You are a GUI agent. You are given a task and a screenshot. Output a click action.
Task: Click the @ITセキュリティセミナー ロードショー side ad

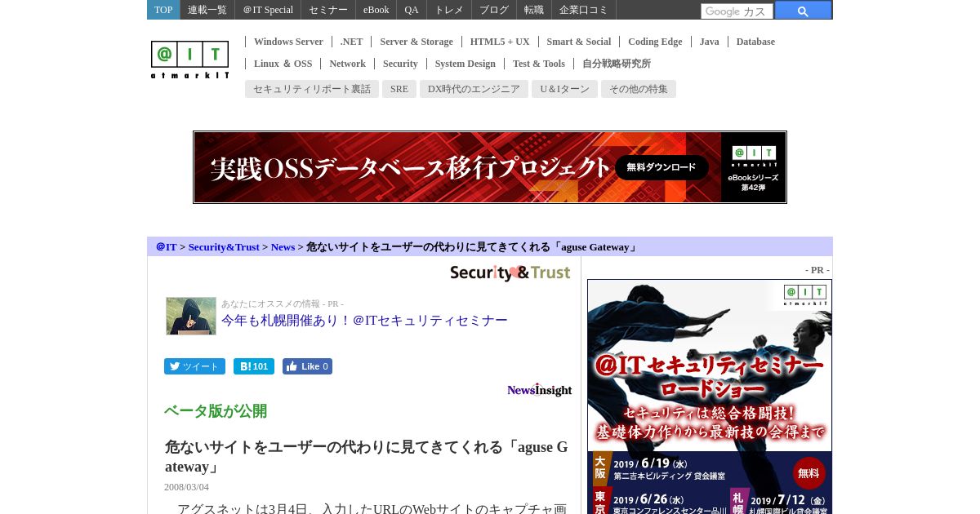tap(710, 397)
